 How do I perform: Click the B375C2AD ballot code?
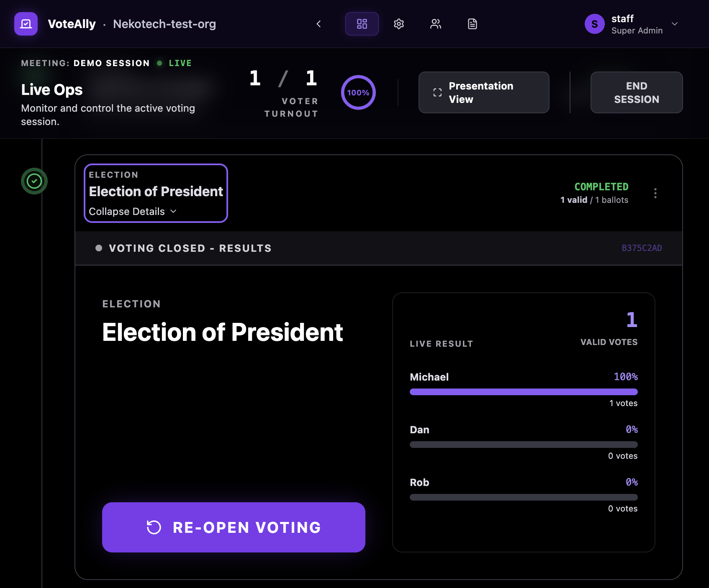pos(642,248)
